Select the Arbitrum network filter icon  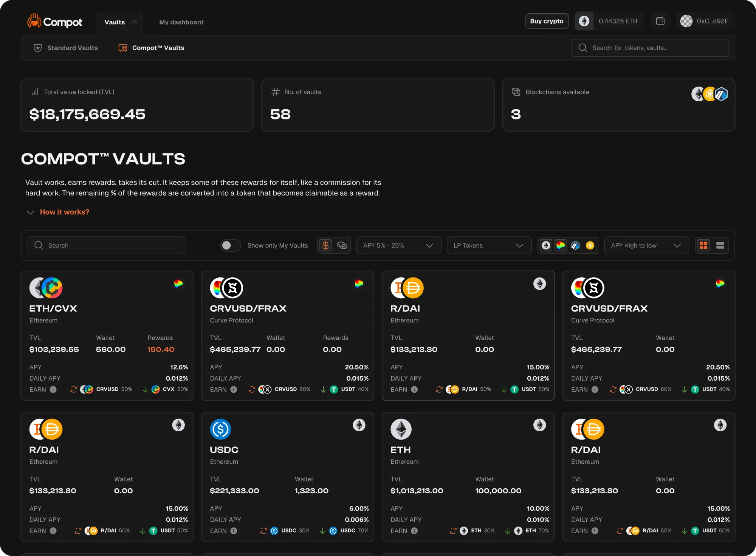pos(575,245)
